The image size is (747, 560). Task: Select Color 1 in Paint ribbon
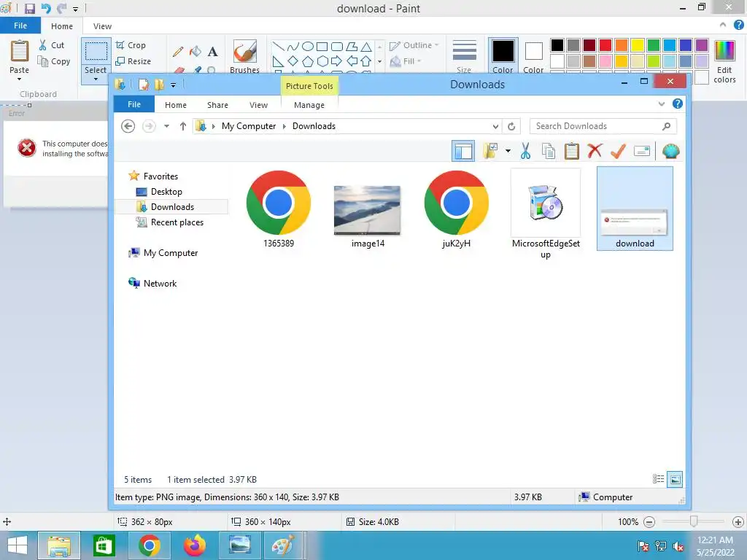(503, 56)
